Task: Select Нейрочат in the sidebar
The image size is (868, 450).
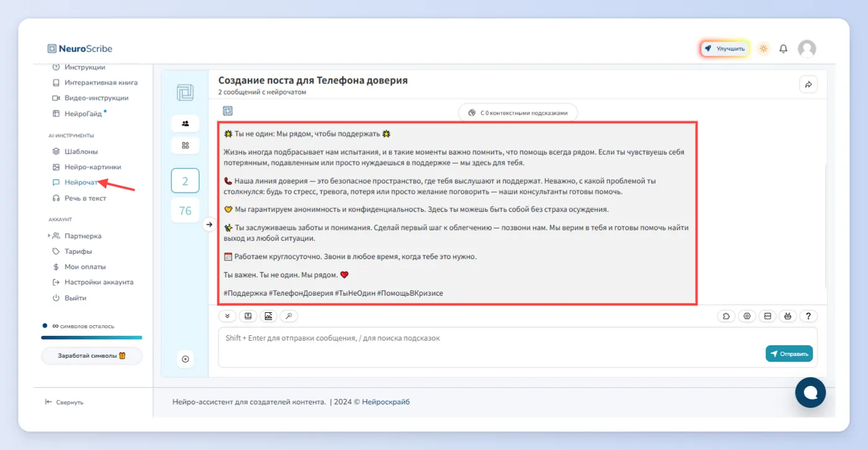Action: 75,182
